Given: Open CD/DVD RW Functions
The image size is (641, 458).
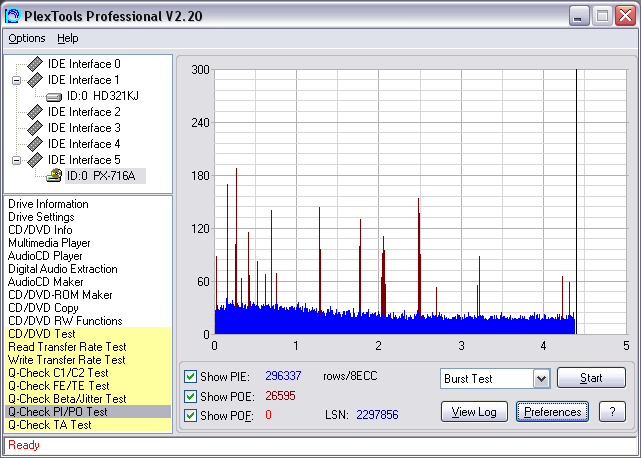Looking at the screenshot, I should (65, 321).
